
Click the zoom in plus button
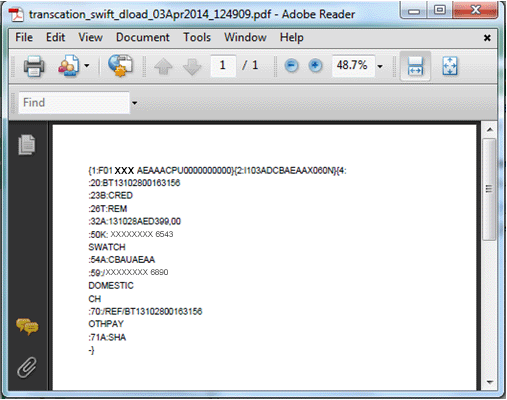[x=315, y=65]
